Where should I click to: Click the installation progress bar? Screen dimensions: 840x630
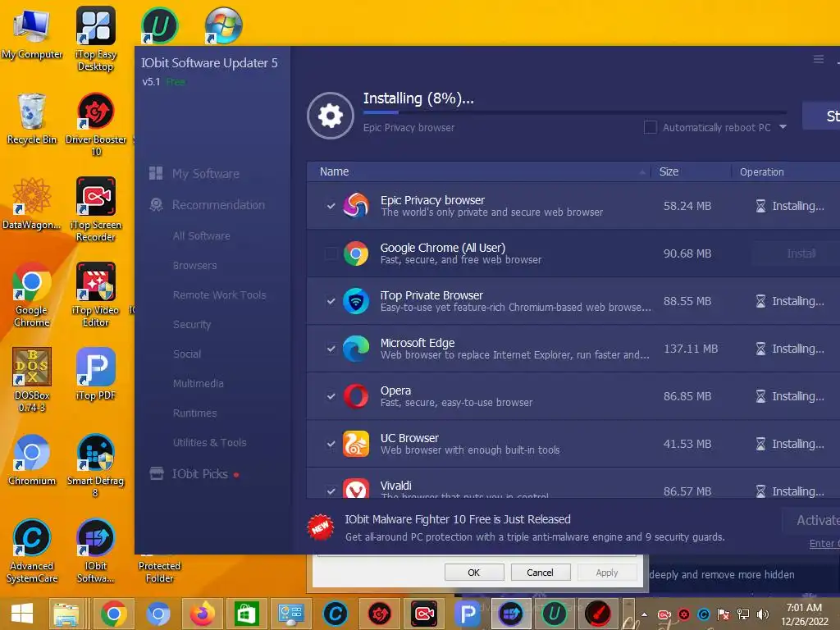pyautogui.click(x=575, y=112)
